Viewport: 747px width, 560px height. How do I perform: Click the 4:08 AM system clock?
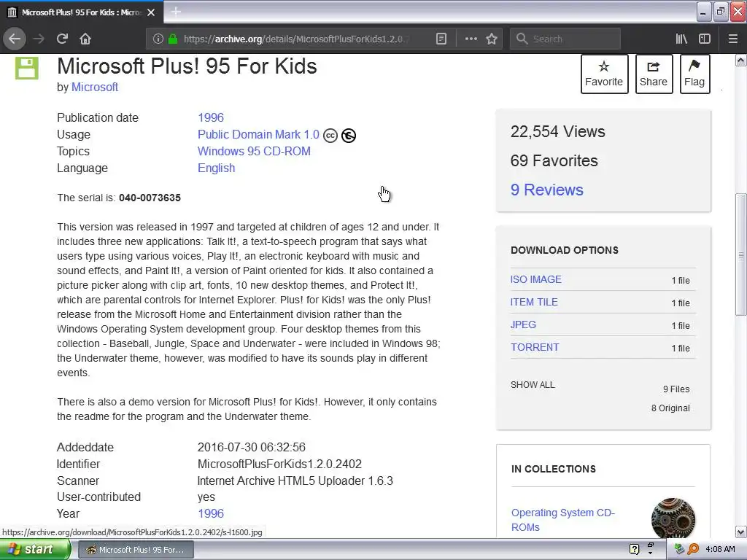[x=720, y=550]
